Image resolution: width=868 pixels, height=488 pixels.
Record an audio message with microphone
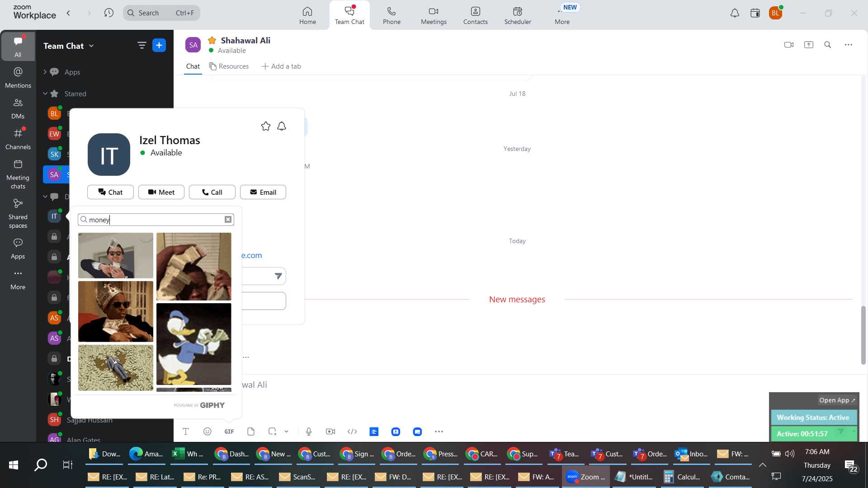click(x=309, y=432)
